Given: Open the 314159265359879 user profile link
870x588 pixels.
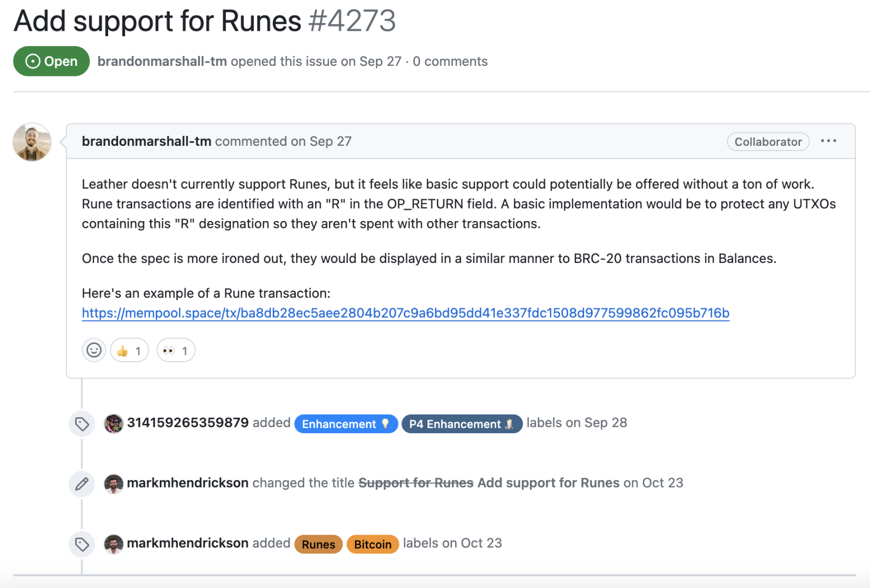Looking at the screenshot, I should (x=188, y=423).
